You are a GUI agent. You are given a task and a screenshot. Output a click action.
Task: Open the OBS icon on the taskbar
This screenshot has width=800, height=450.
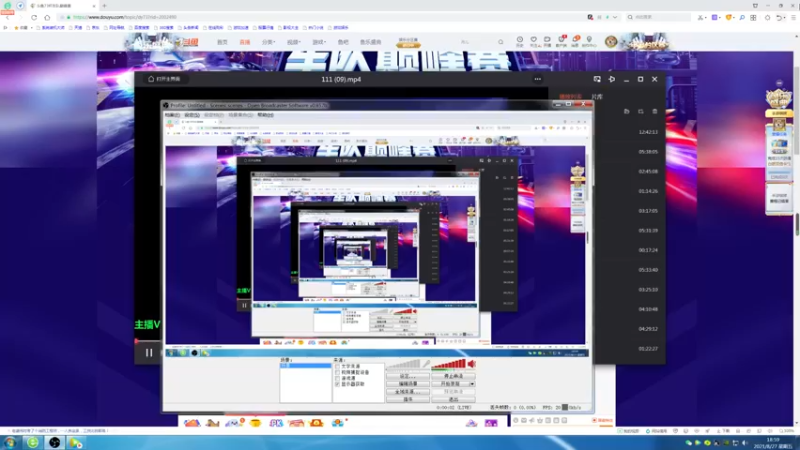pos(55,442)
